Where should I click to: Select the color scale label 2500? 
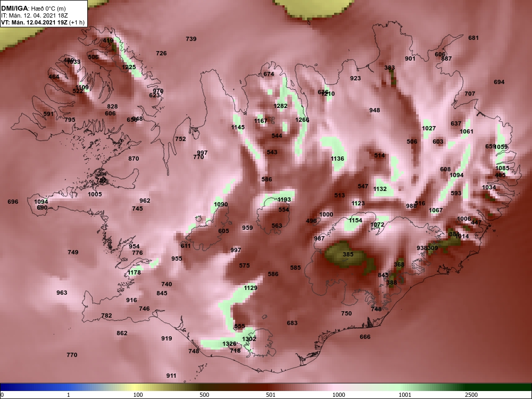pos(471,395)
